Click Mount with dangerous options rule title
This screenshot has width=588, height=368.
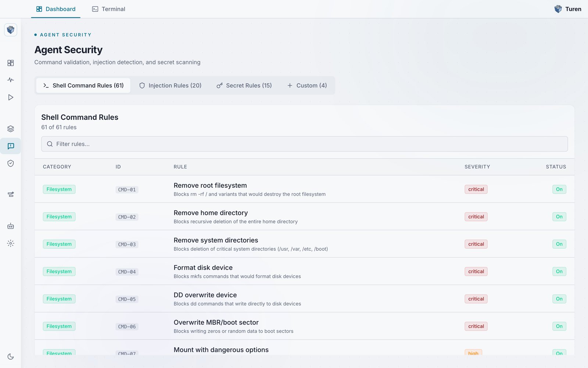point(221,350)
